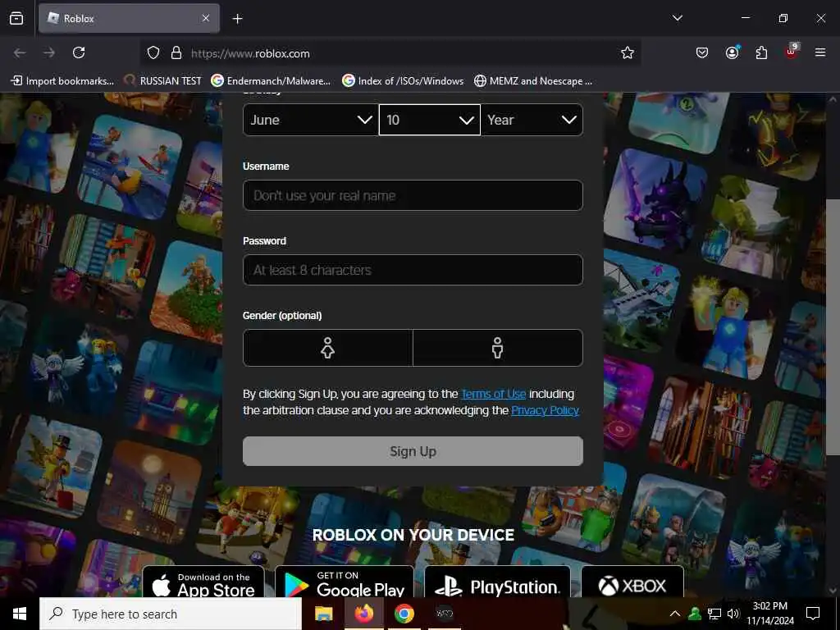This screenshot has height=630, width=840.
Task: Open the Firefox application menu
Action: pyautogui.click(x=820, y=52)
